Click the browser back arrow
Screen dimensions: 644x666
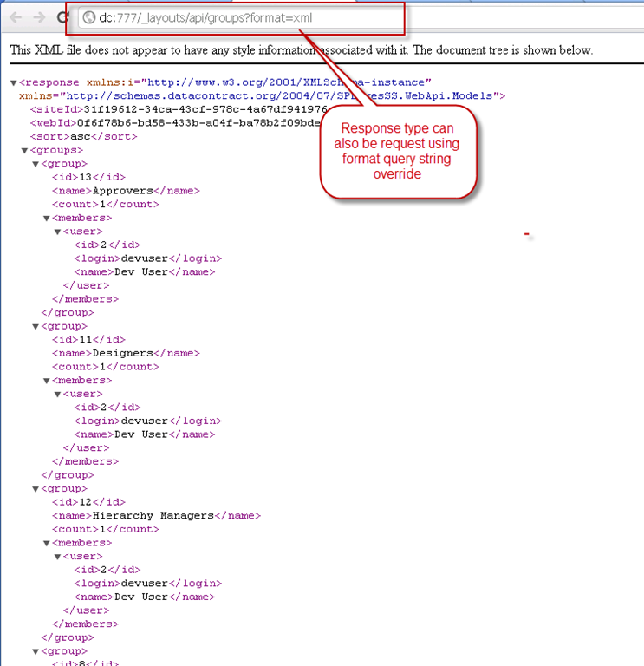16,17
